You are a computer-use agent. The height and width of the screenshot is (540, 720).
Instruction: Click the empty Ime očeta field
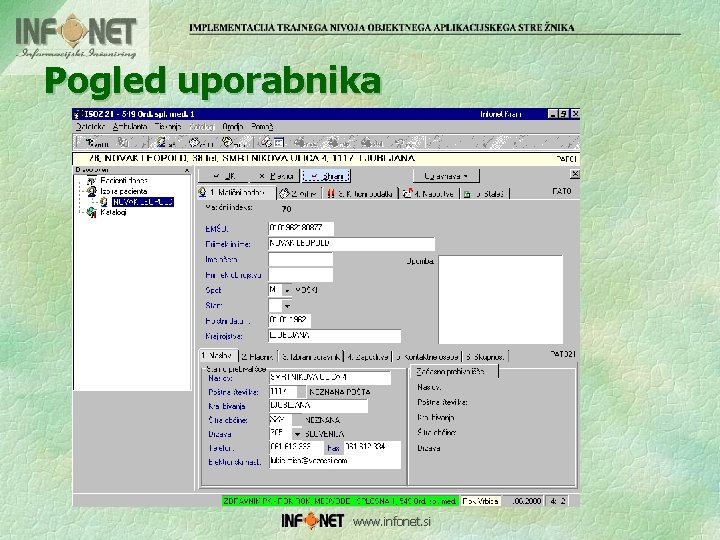[301, 259]
